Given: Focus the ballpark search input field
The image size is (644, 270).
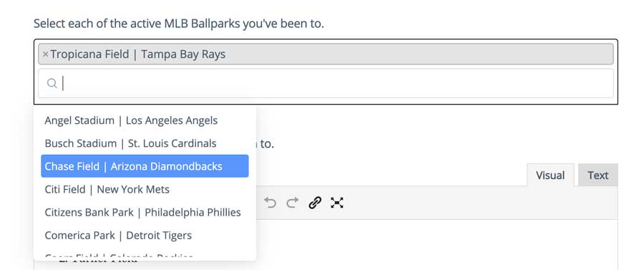Looking at the screenshot, I should (x=326, y=83).
